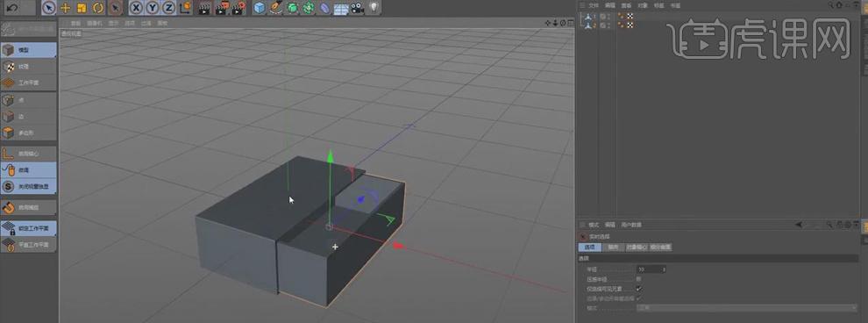
Task: Click the Radius value input field
Action: [651, 269]
